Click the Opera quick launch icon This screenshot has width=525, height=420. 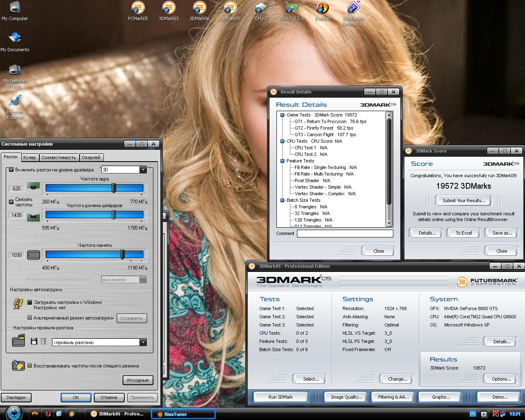tap(48, 414)
